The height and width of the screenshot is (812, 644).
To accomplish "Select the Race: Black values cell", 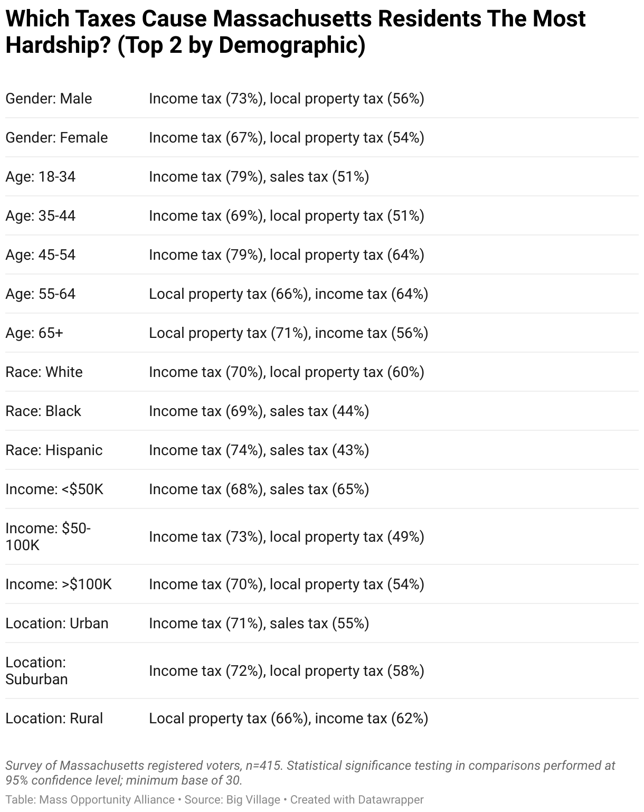I will (x=259, y=411).
